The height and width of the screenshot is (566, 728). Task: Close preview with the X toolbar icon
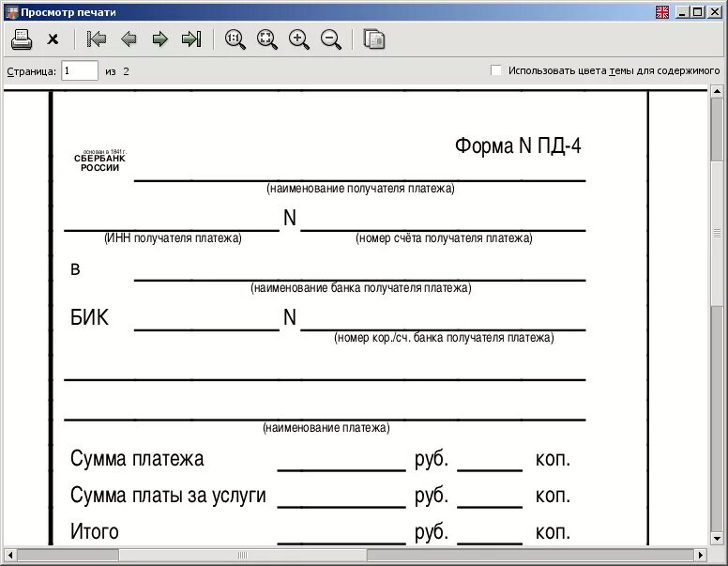[53, 39]
